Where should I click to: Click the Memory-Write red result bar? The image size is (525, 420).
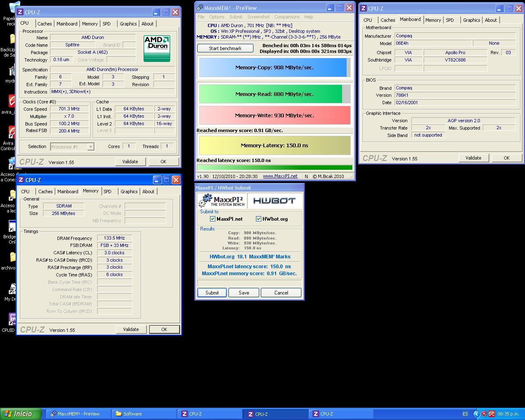pyautogui.click(x=275, y=115)
